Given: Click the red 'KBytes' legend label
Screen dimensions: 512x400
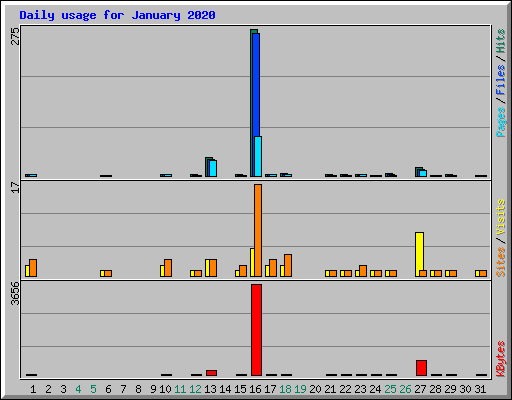Looking at the screenshot, I should coord(501,359).
